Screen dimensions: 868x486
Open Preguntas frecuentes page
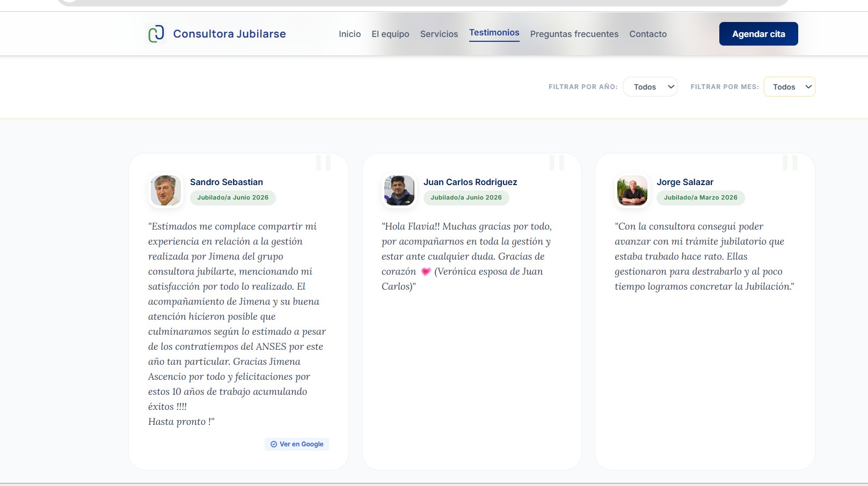tap(574, 34)
